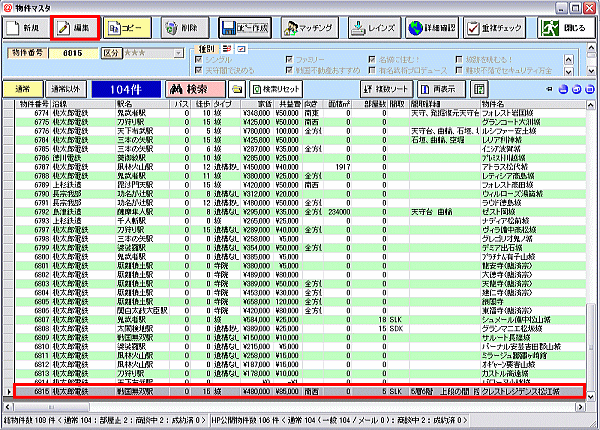Viewport: 600px width, 430px height.
Task: Switch to the 通常以外 tab
Action: pyautogui.click(x=66, y=89)
